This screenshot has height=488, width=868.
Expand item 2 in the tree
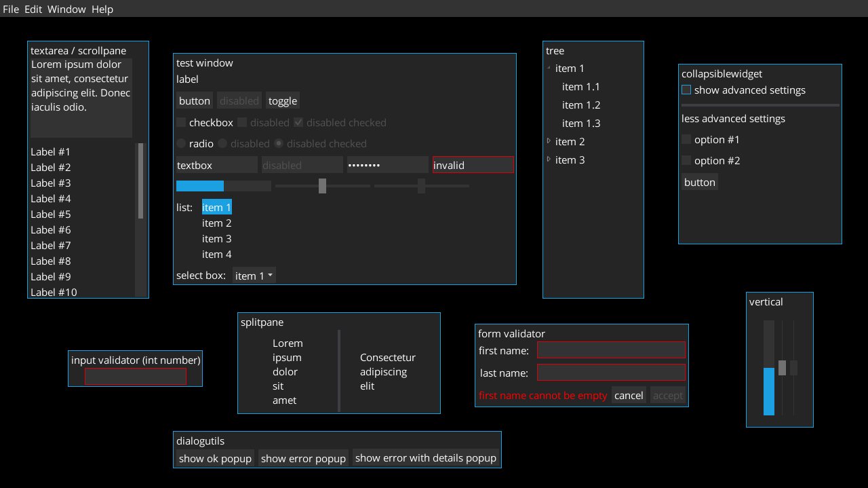click(549, 141)
